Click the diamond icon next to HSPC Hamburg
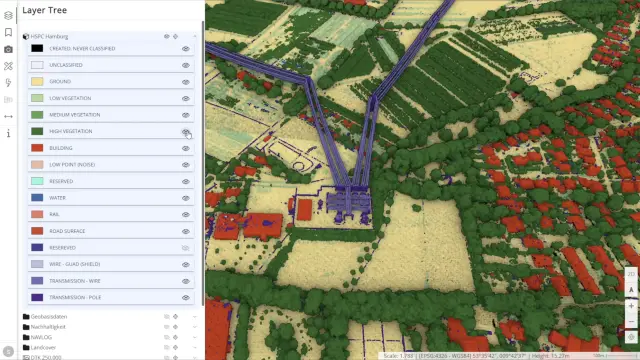640x360 pixels. point(176,36)
